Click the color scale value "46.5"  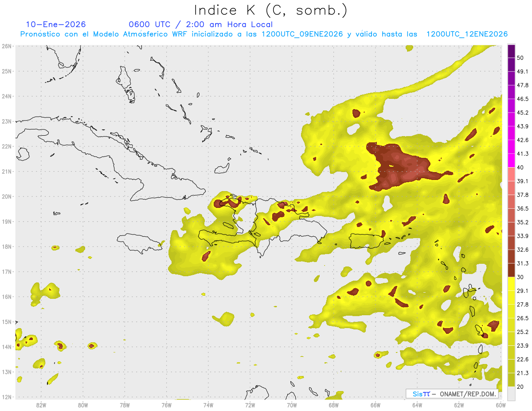click(x=522, y=99)
